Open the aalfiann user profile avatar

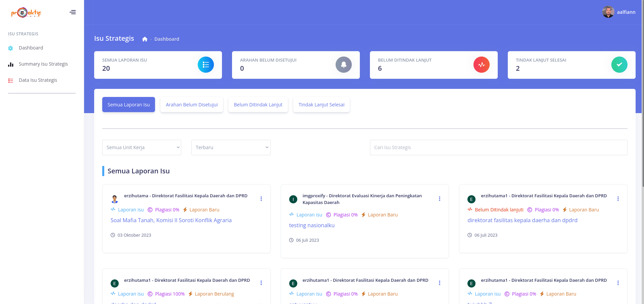(x=608, y=12)
